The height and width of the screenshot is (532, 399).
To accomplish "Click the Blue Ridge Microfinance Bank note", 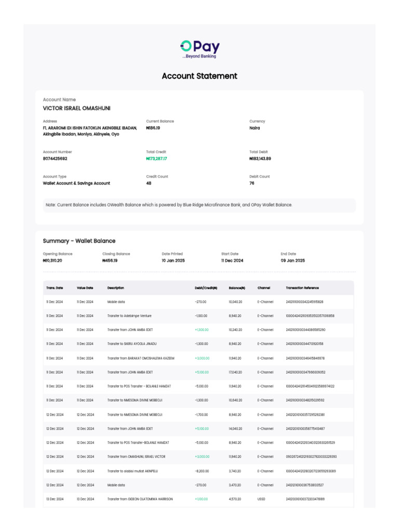I will pyautogui.click(x=169, y=205).
